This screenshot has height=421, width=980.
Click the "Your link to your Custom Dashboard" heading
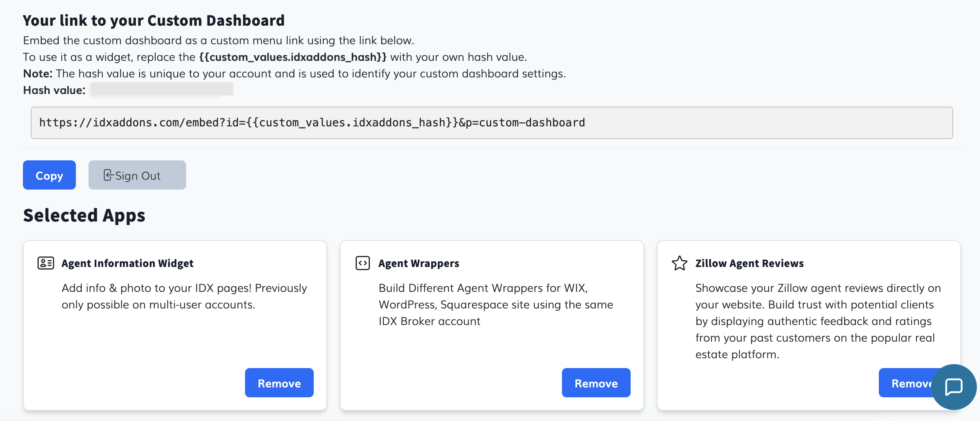click(153, 21)
